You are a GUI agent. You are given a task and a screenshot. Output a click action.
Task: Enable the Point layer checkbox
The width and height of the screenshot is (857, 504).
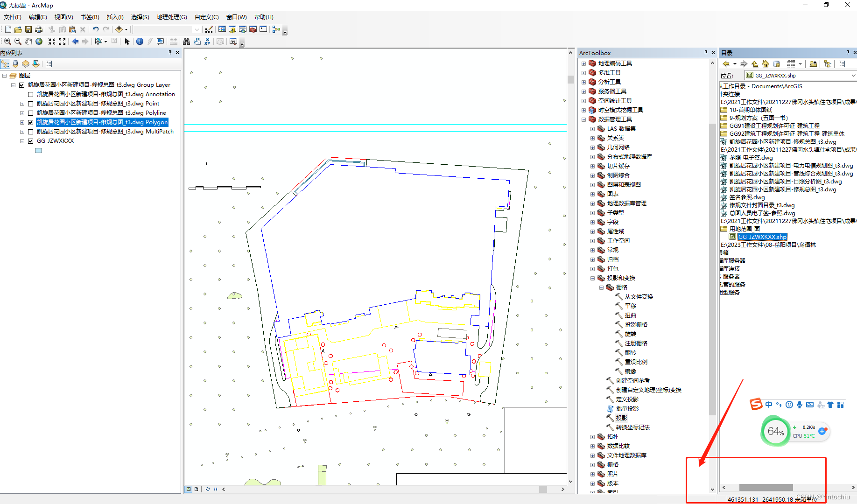30,103
